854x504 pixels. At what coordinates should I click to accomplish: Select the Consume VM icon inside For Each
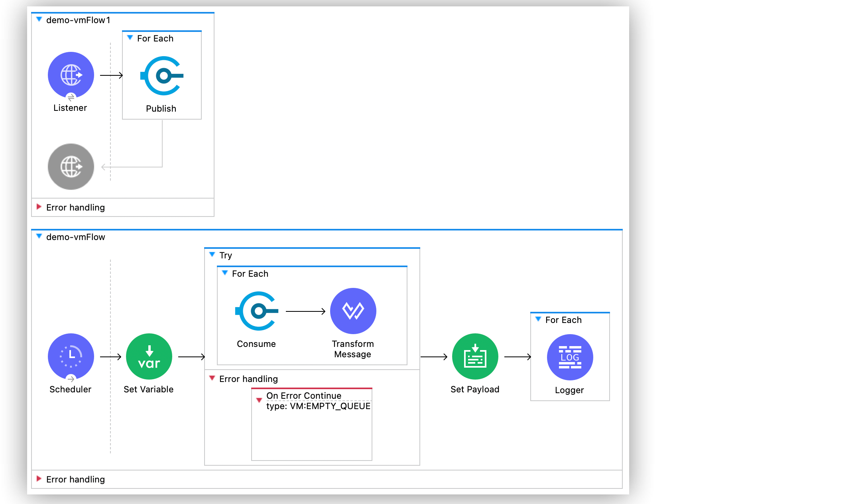pyautogui.click(x=256, y=311)
